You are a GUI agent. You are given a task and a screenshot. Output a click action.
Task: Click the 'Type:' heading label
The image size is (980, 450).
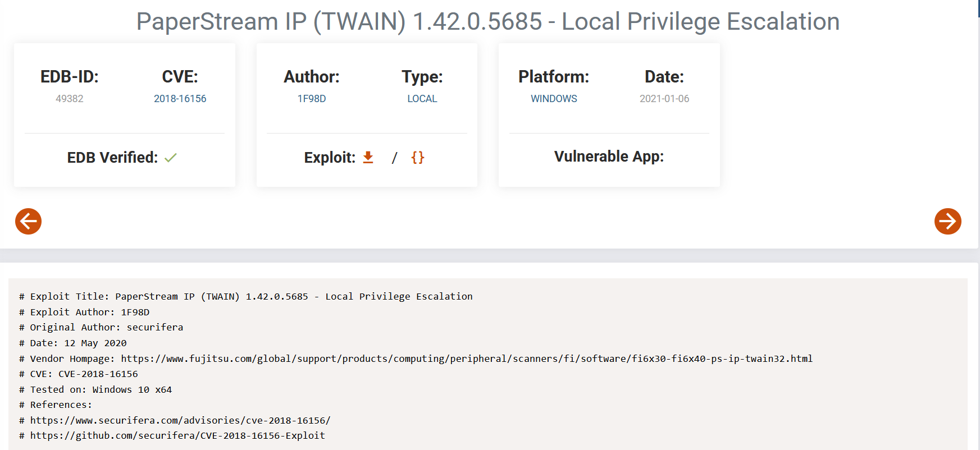(422, 77)
